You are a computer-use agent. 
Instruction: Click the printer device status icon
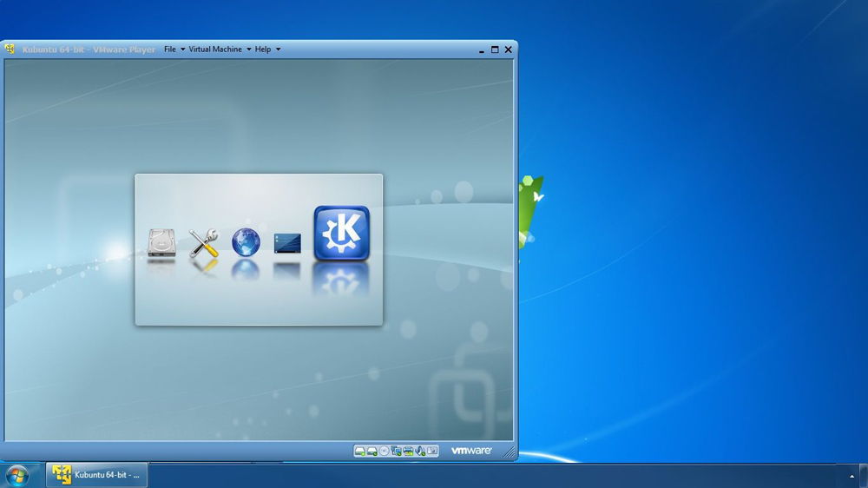(x=408, y=451)
